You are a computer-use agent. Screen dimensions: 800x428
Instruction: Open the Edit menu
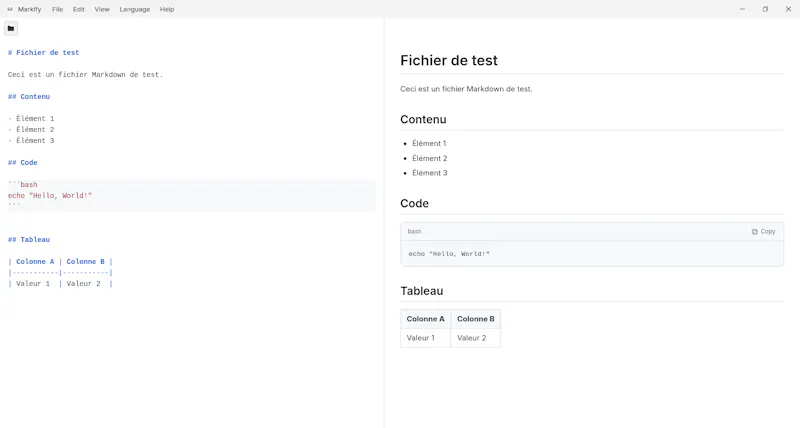coord(79,9)
